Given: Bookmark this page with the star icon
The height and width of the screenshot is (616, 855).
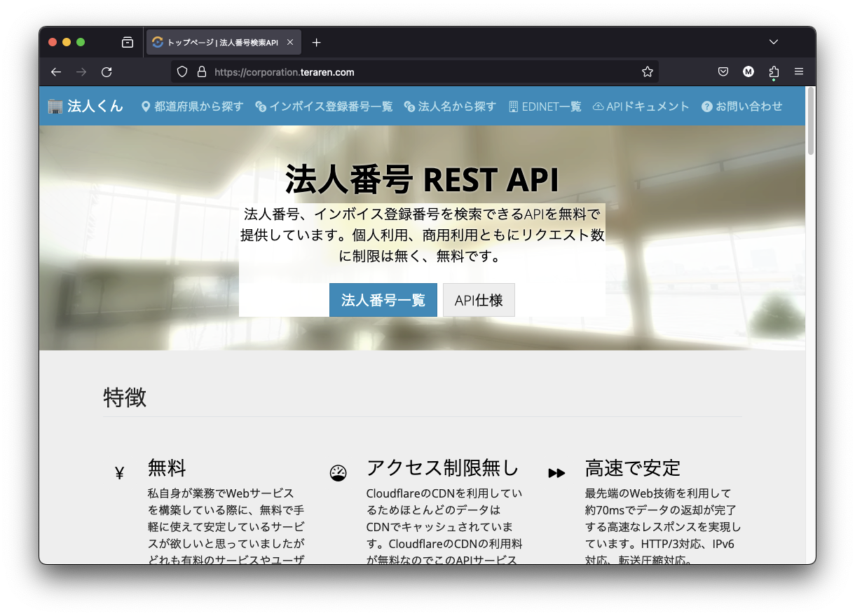Looking at the screenshot, I should pyautogui.click(x=647, y=71).
